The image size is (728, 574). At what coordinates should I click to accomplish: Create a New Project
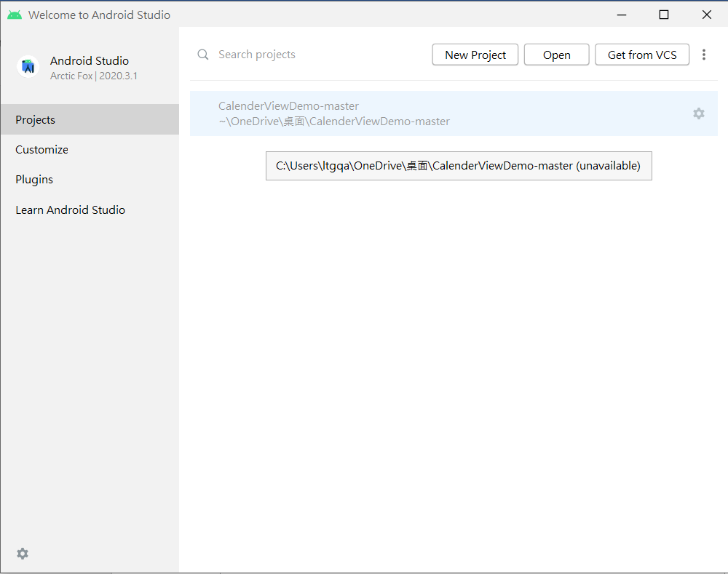tap(475, 55)
